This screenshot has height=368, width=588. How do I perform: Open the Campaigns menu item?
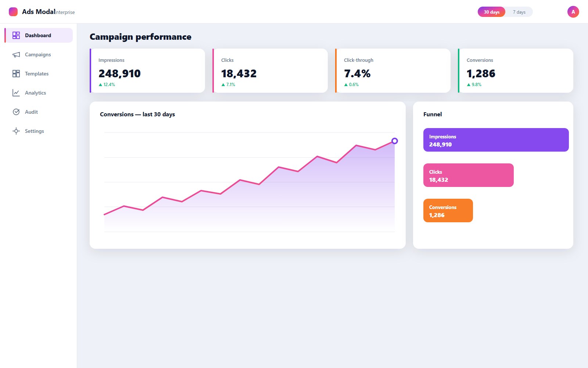[x=38, y=54]
